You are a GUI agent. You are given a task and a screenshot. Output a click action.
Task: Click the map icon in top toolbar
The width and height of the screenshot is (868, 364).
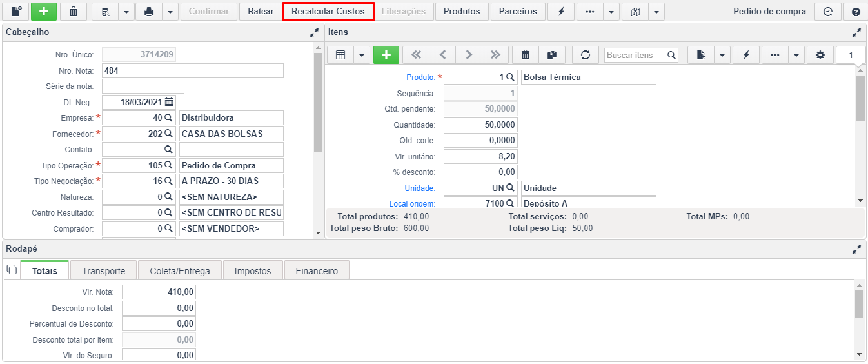(x=635, y=12)
